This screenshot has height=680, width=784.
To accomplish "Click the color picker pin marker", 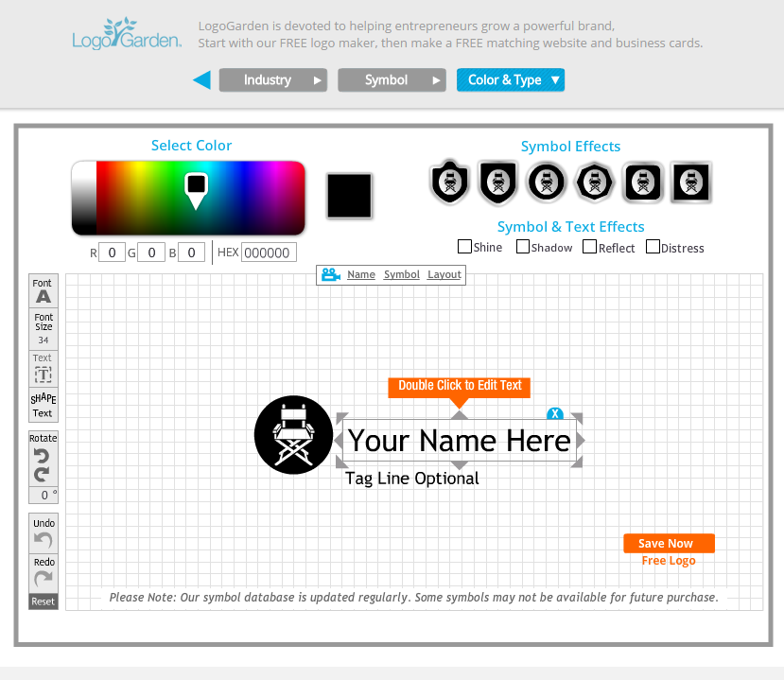I will (196, 190).
